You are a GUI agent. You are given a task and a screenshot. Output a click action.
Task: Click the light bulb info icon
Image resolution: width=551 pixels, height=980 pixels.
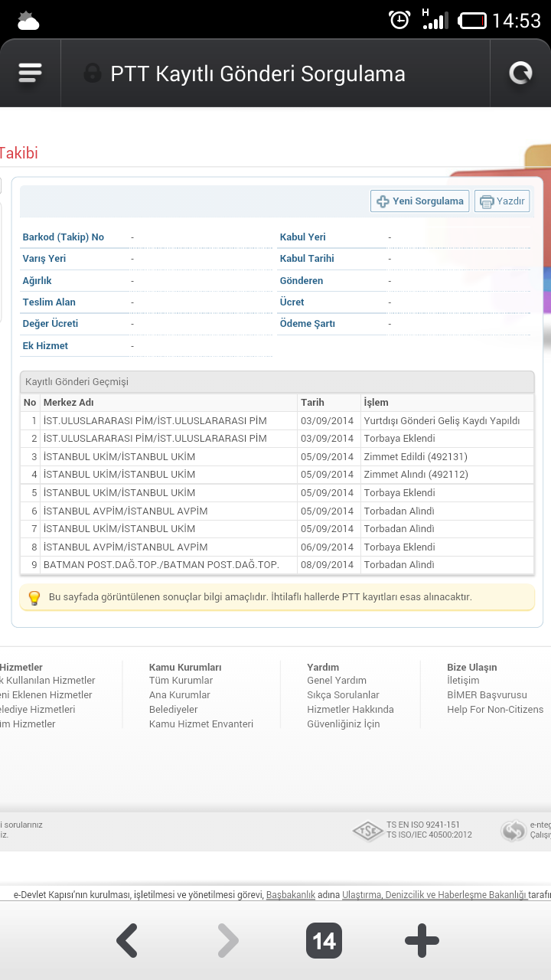click(x=34, y=597)
